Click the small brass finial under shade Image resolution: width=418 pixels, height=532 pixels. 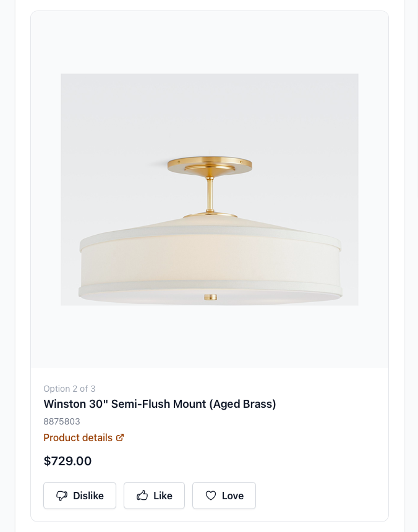210,297
